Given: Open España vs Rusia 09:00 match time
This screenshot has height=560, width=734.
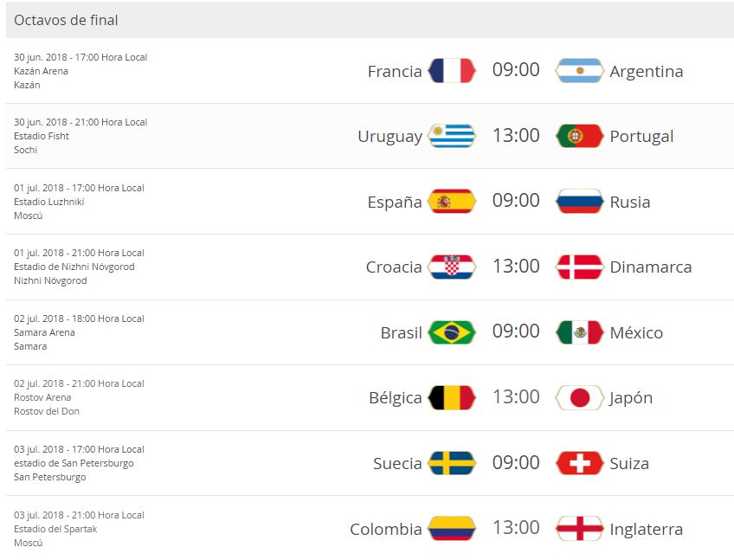Looking at the screenshot, I should [x=516, y=201].
